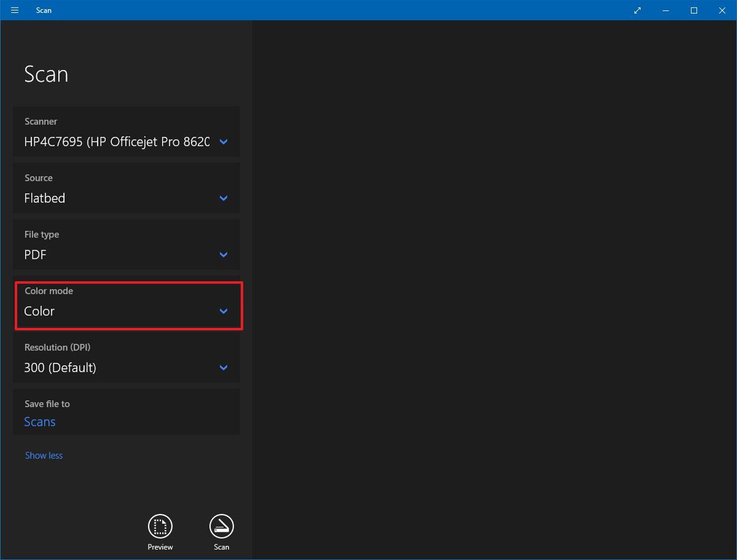
Task: Click the Scan icon to start scanning
Action: pos(222,527)
